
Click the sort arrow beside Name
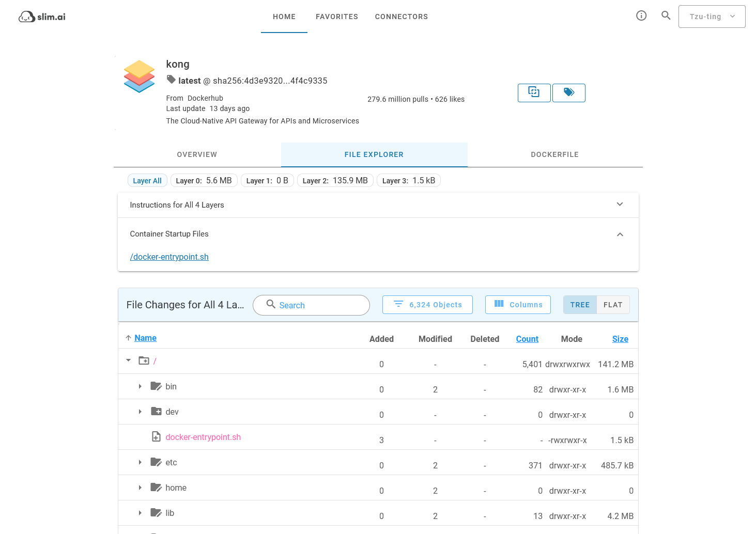tap(128, 338)
